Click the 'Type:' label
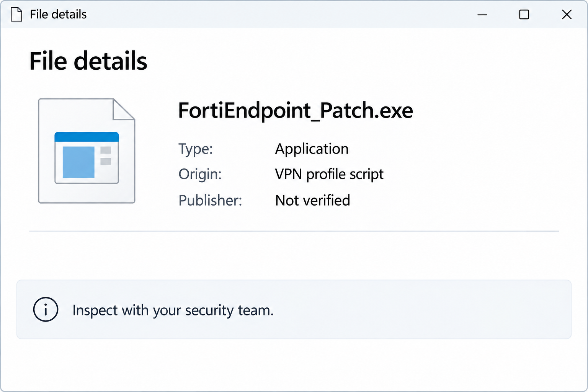This screenshot has height=392, width=588. tap(196, 149)
